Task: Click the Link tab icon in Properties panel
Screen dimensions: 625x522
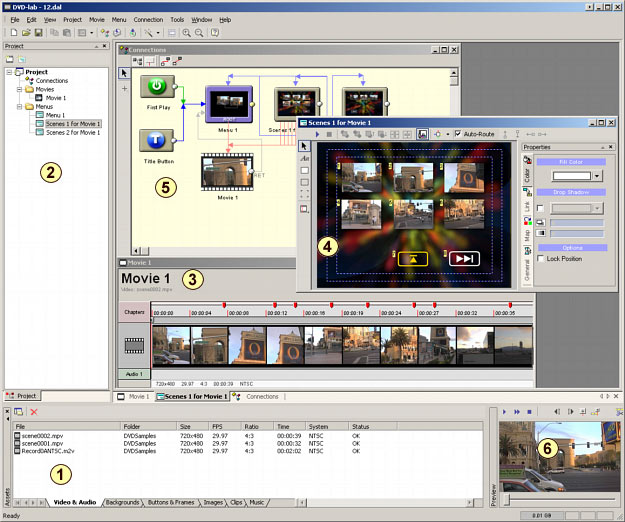Action: coord(527,192)
